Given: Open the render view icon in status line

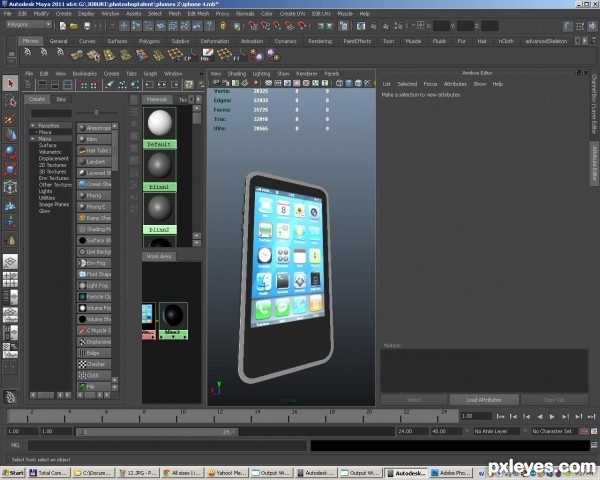Looking at the screenshot, I should [x=361, y=26].
